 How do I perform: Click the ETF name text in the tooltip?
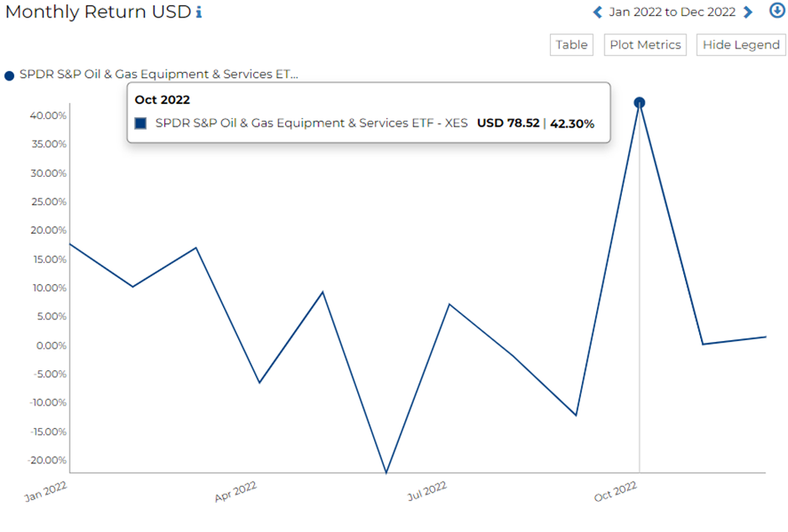pyautogui.click(x=312, y=123)
